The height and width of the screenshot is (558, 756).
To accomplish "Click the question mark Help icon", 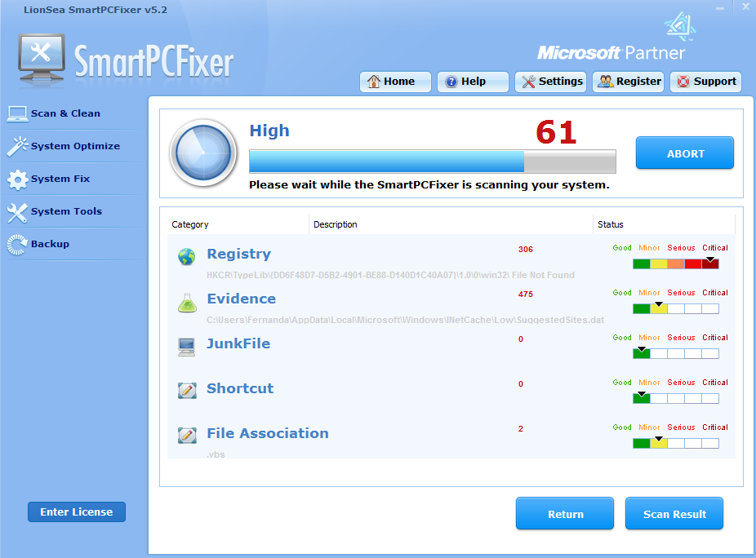I will coord(451,82).
